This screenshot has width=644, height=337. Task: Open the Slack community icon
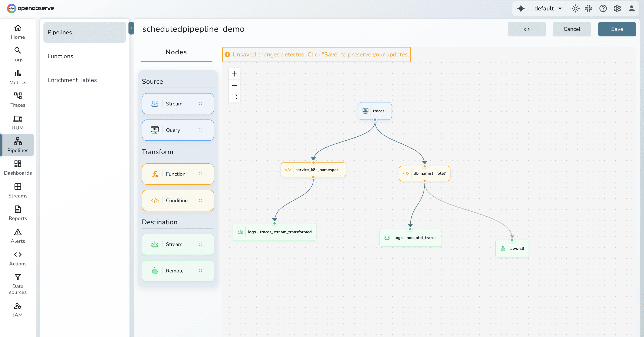pos(589,9)
